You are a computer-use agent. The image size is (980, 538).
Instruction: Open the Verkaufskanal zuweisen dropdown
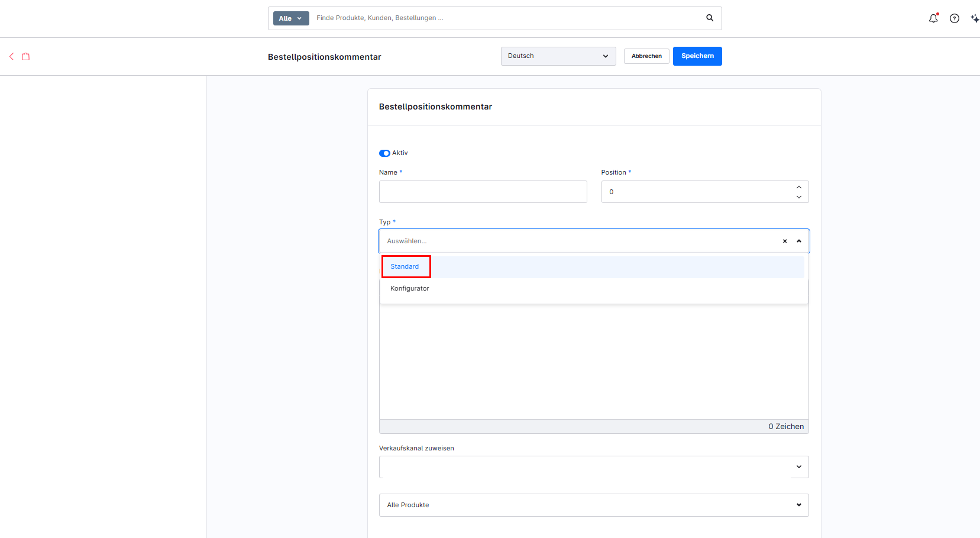pyautogui.click(x=594, y=467)
